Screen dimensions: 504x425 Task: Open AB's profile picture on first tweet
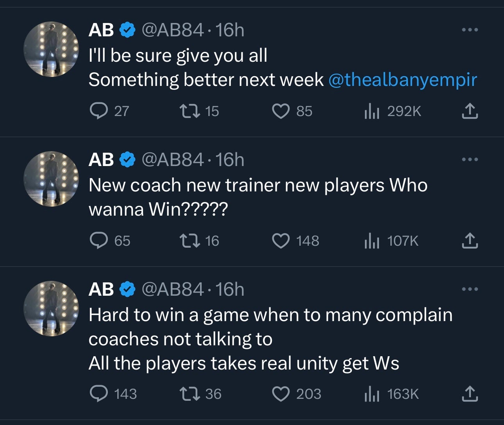(x=51, y=49)
